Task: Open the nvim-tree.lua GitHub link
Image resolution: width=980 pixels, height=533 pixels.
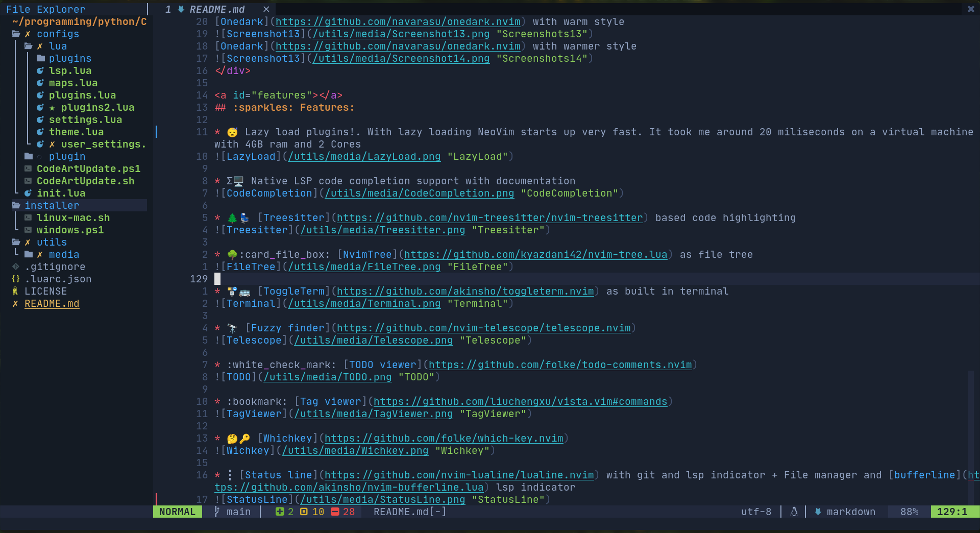Action: point(535,255)
